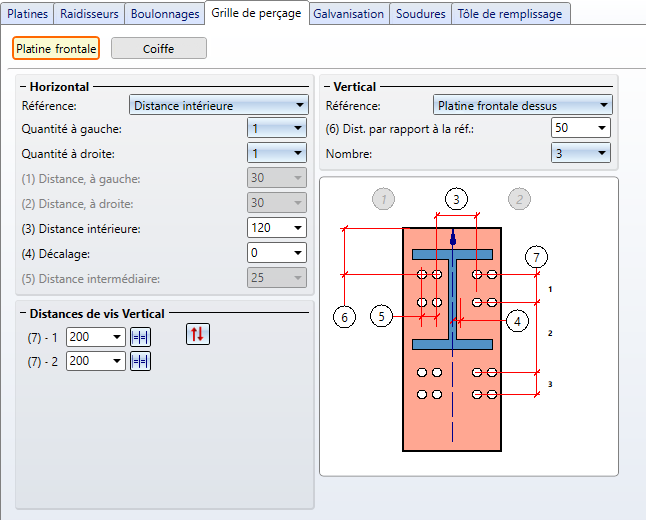Switch to the Galvanisation tab
Viewport: 646px width, 520px height.
click(x=348, y=14)
